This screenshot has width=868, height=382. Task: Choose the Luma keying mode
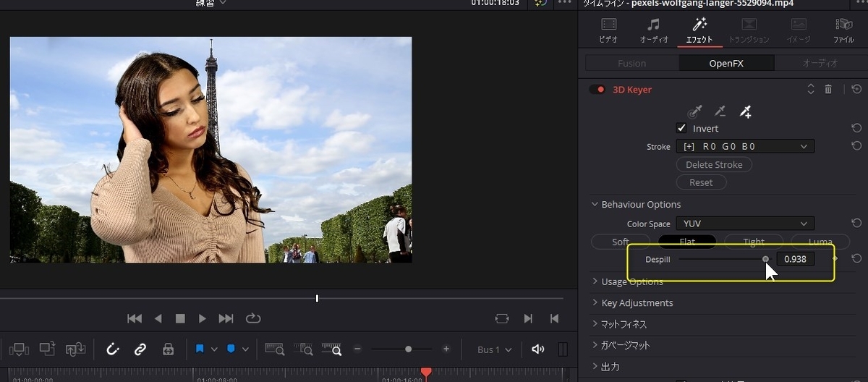[x=820, y=242]
